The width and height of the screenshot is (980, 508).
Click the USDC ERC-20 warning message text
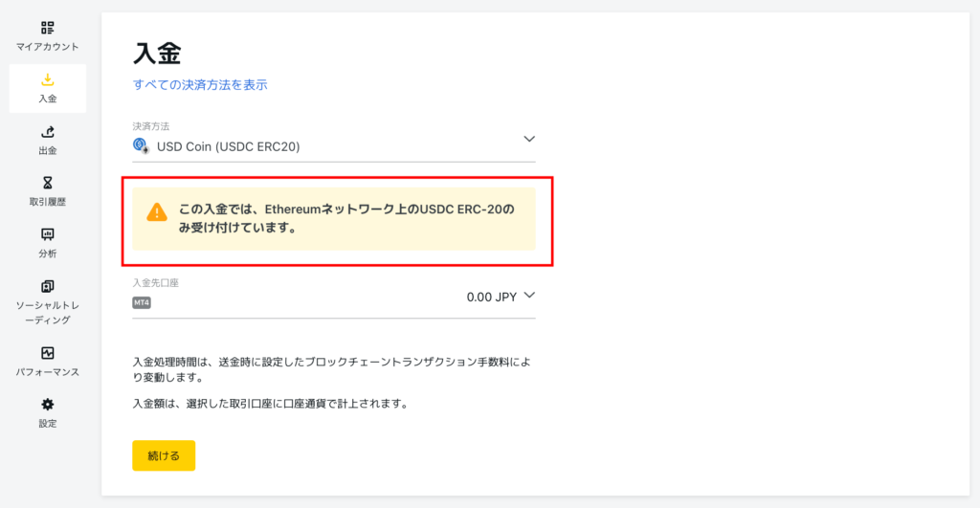(x=346, y=218)
